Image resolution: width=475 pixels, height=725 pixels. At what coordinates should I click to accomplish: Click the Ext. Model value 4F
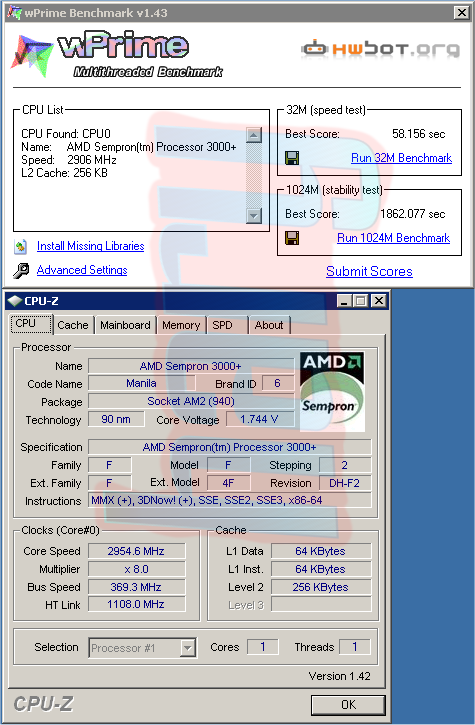[x=228, y=483]
